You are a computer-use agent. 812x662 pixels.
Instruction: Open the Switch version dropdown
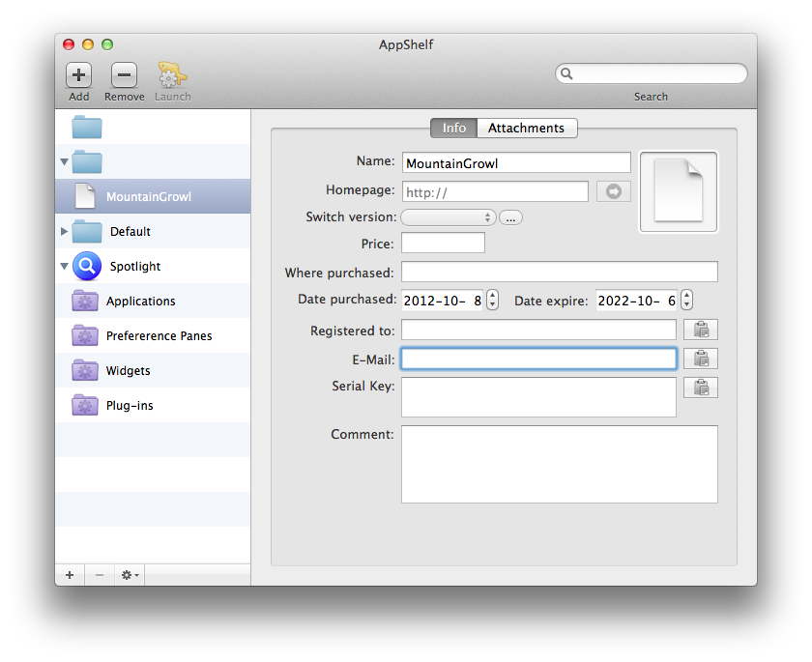pyautogui.click(x=449, y=217)
